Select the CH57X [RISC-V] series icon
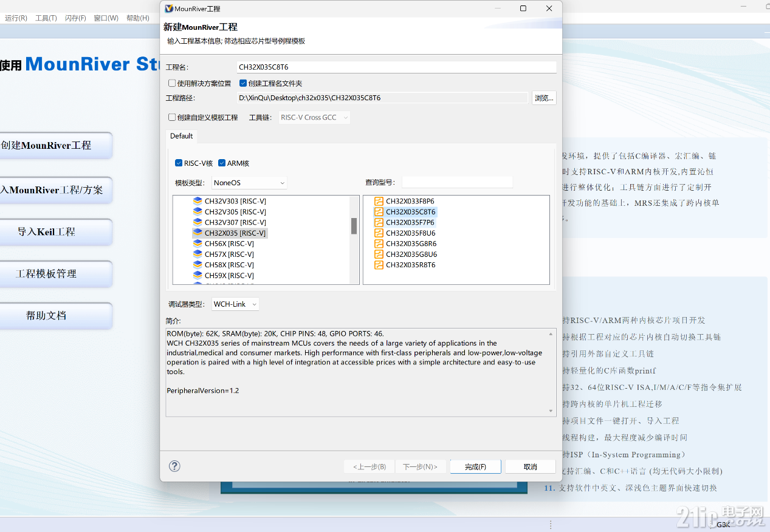 197,254
